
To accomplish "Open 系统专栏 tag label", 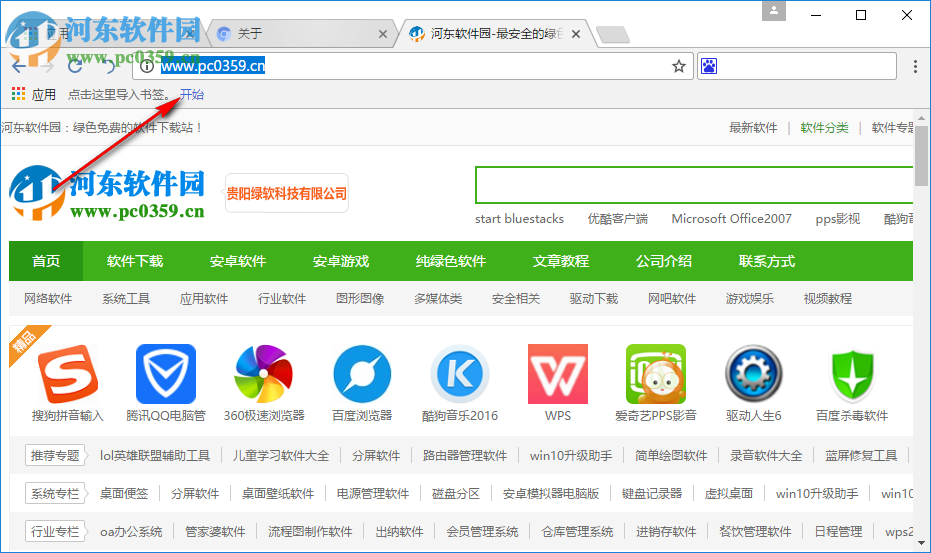I will [x=55, y=494].
